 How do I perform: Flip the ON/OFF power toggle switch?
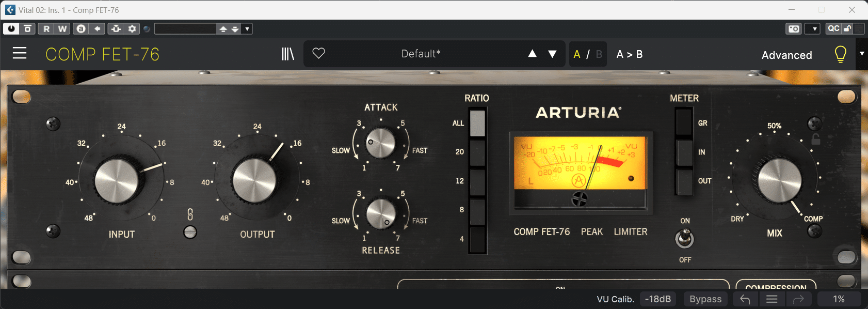tap(685, 238)
